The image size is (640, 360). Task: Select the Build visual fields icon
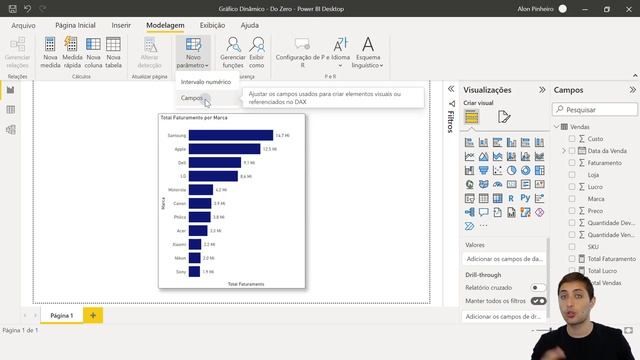(471, 117)
